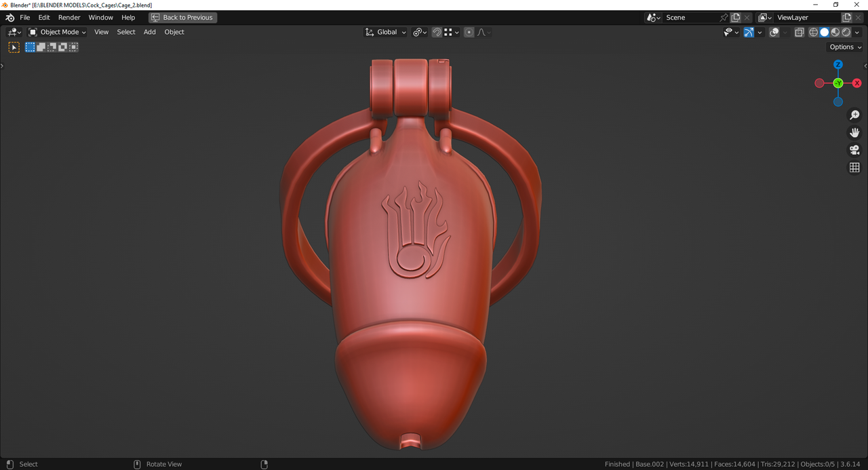Click the zoom view magnifier icon
The image size is (868, 470).
(x=854, y=115)
